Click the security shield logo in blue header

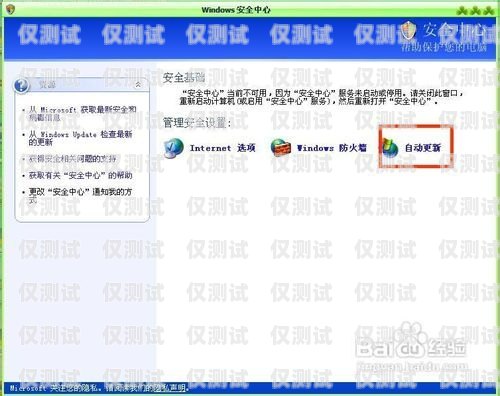[x=408, y=30]
